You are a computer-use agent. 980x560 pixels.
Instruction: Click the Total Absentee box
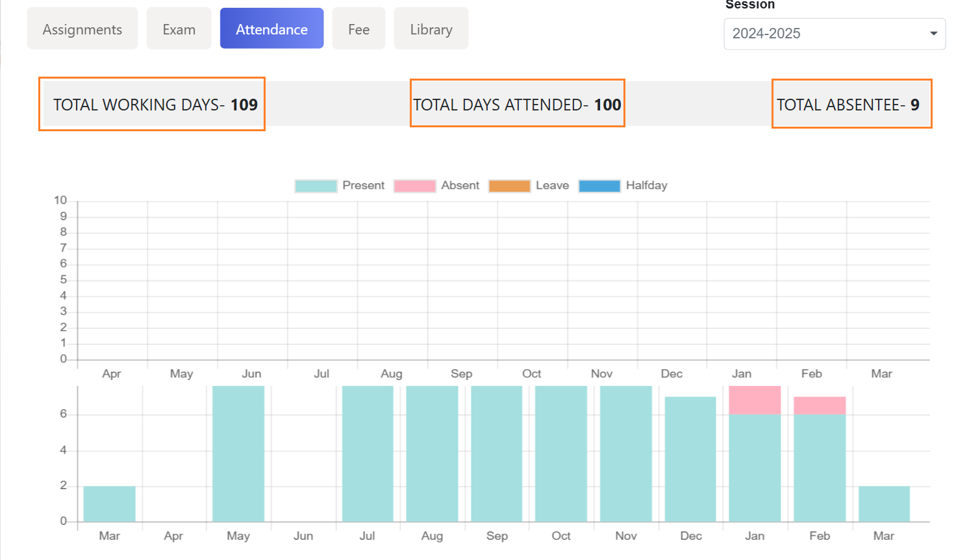pos(851,104)
